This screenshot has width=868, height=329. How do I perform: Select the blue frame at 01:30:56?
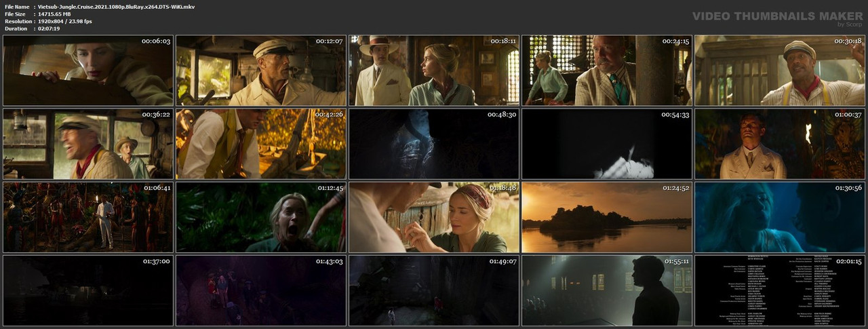780,217
